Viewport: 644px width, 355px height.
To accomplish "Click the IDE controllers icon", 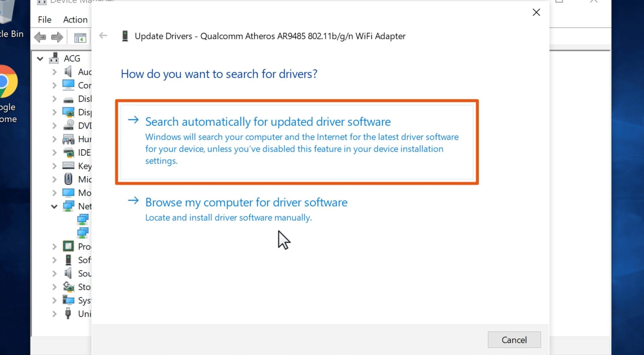I will pyautogui.click(x=69, y=152).
